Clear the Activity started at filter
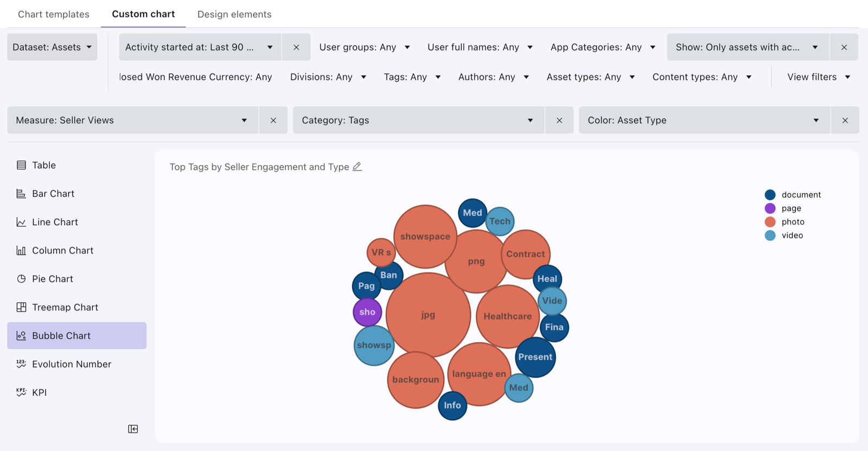 [x=296, y=47]
